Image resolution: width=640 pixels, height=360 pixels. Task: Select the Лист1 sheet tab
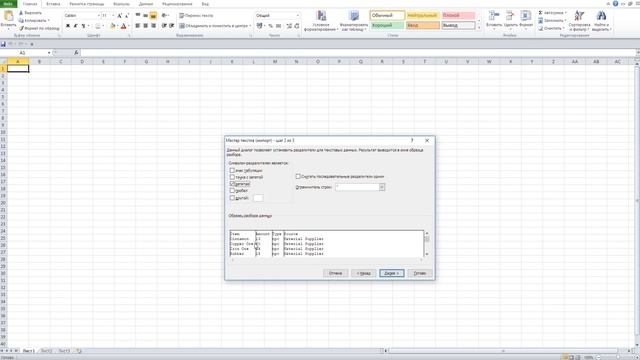click(x=28, y=351)
